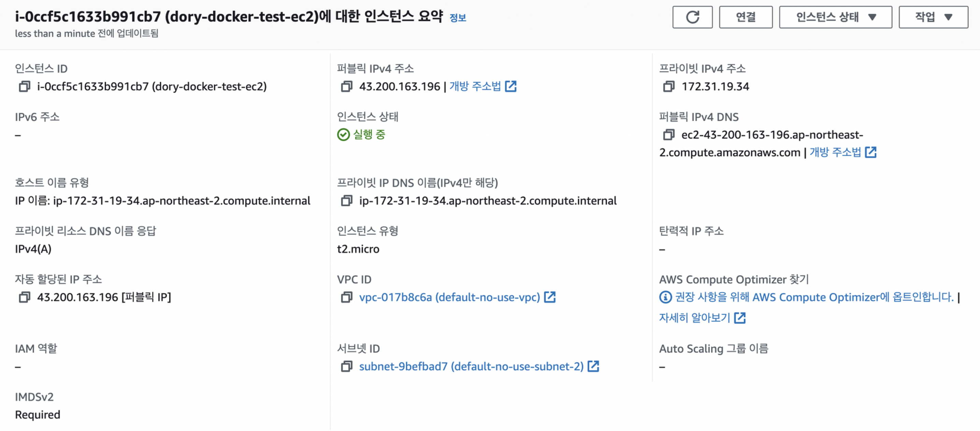Open the 정보 info link by the title
The height and width of the screenshot is (431, 980).
click(x=458, y=18)
